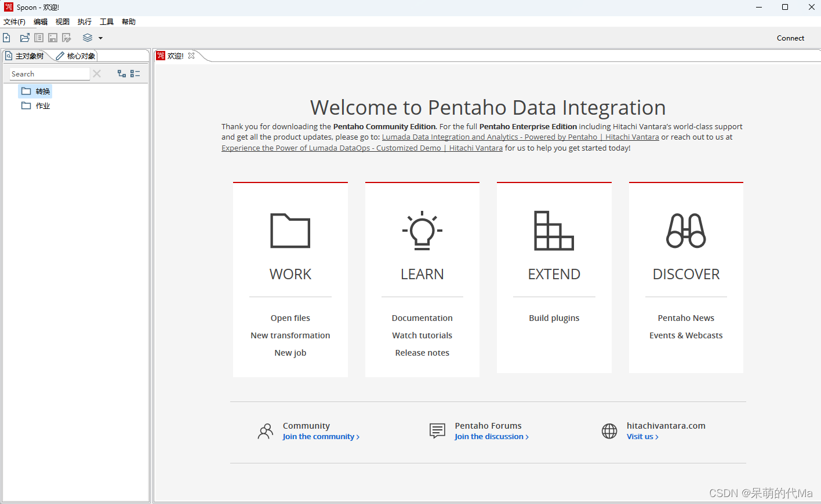The height and width of the screenshot is (504, 821).
Task: Click the Build plugins link
Action: click(x=554, y=318)
